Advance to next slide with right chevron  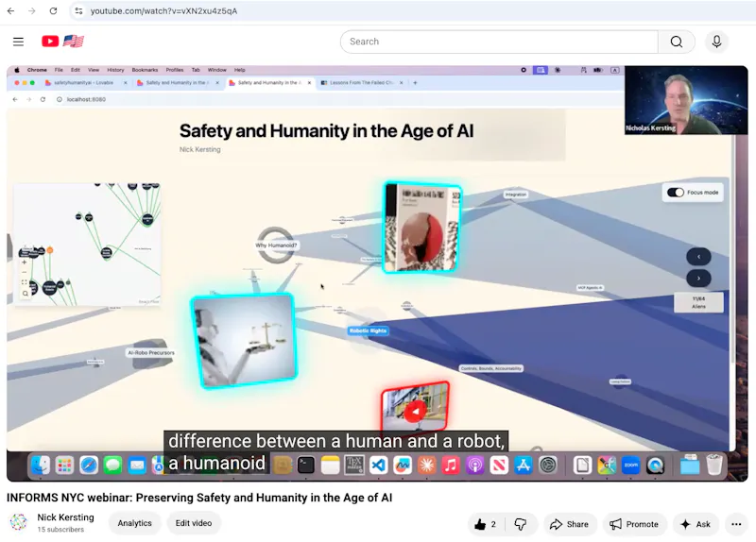(698, 278)
